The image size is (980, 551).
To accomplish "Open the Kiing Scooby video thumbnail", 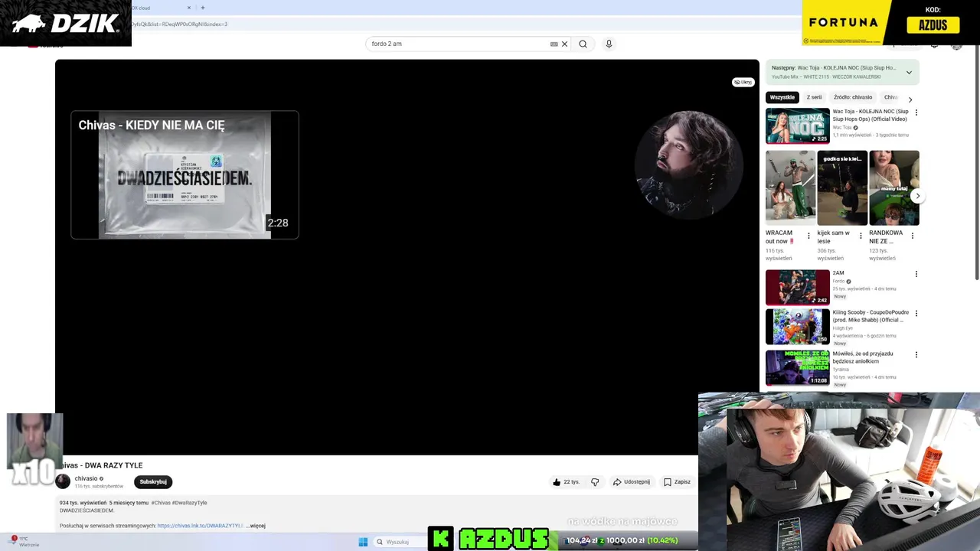I will pos(797,327).
